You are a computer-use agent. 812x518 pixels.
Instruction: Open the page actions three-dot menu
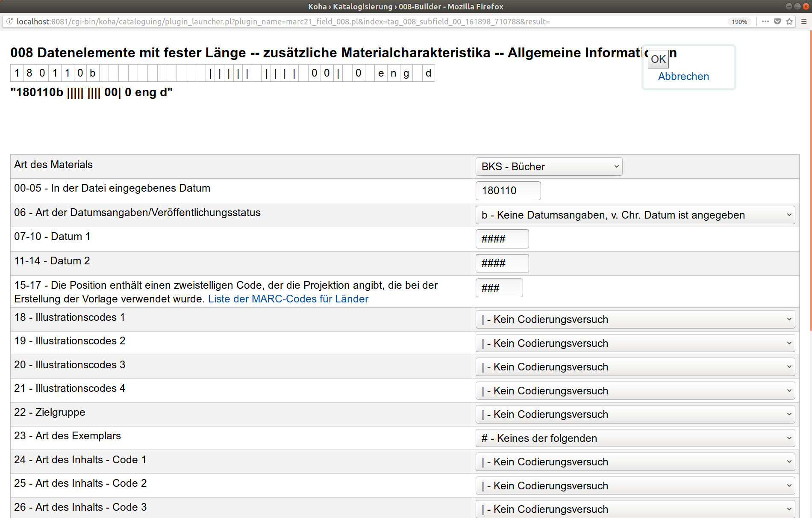(765, 21)
